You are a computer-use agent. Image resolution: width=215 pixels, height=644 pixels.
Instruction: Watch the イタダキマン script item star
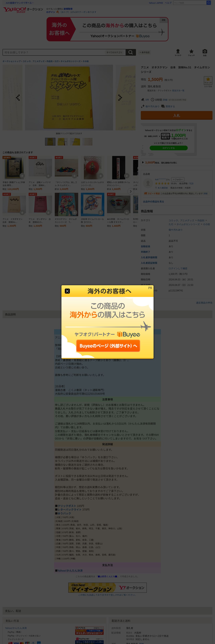(22, 212)
